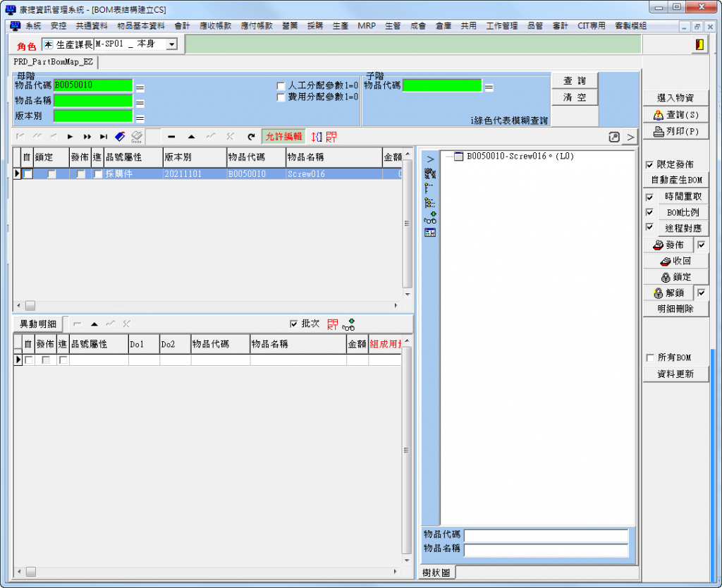
Task: Open the 角色 role dropdown
Action: point(171,44)
